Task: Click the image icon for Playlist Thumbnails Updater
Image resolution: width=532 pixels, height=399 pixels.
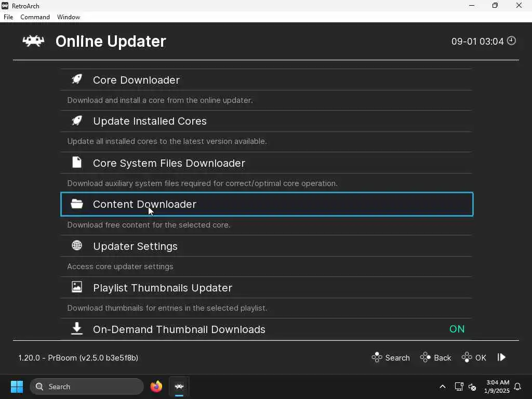Action: (x=77, y=287)
